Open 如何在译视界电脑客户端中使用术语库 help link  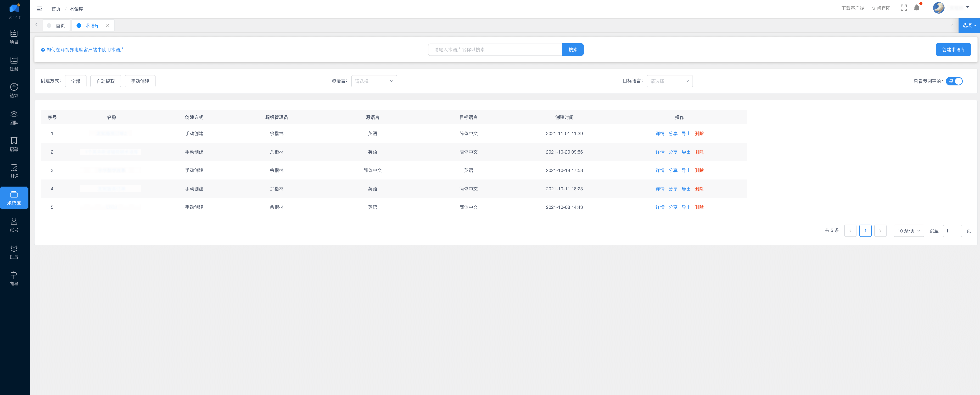(86, 50)
